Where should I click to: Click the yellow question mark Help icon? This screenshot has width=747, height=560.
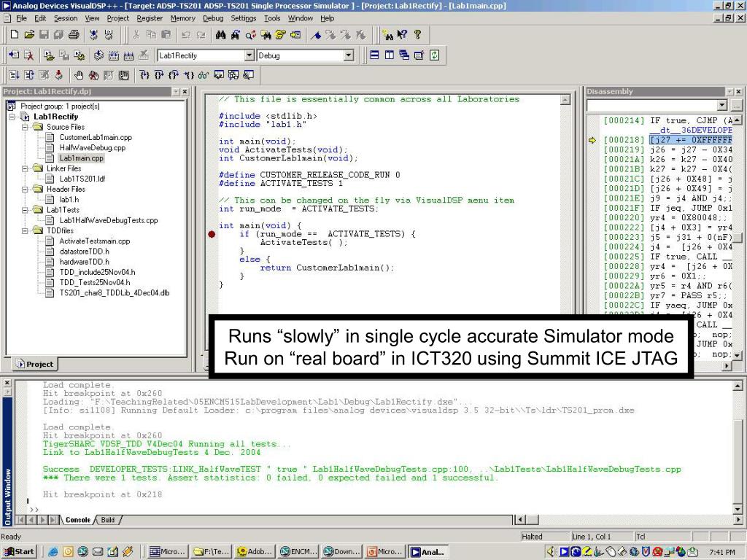417,35
